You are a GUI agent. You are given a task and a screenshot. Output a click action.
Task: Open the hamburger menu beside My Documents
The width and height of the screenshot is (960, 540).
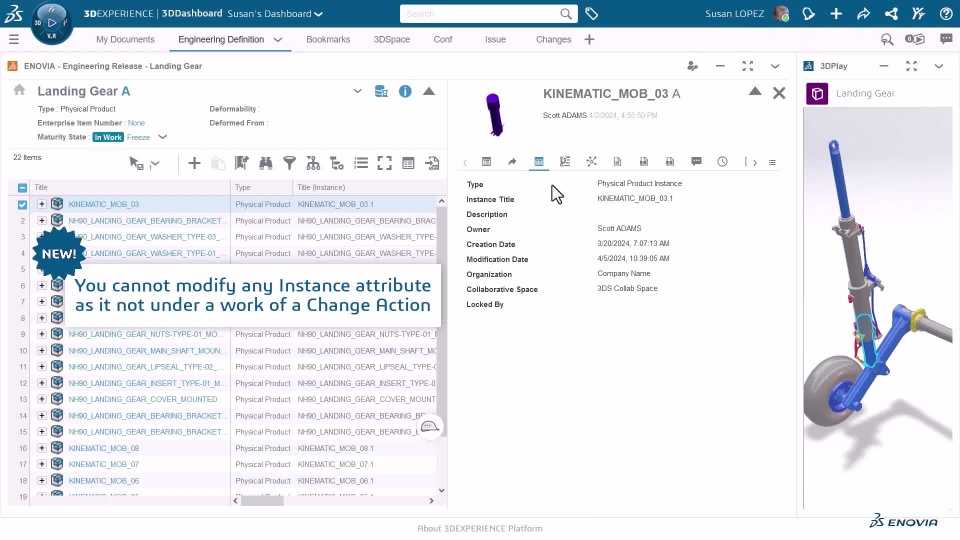pyautogui.click(x=13, y=40)
